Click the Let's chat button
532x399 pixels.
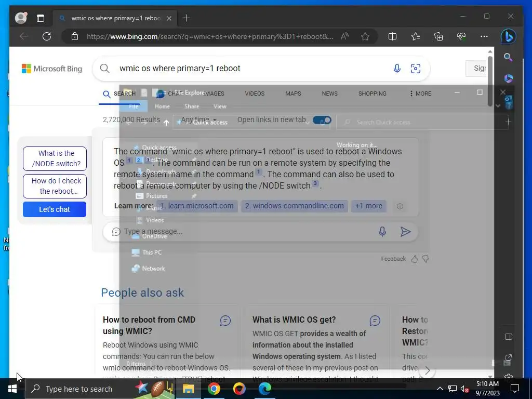click(x=55, y=209)
